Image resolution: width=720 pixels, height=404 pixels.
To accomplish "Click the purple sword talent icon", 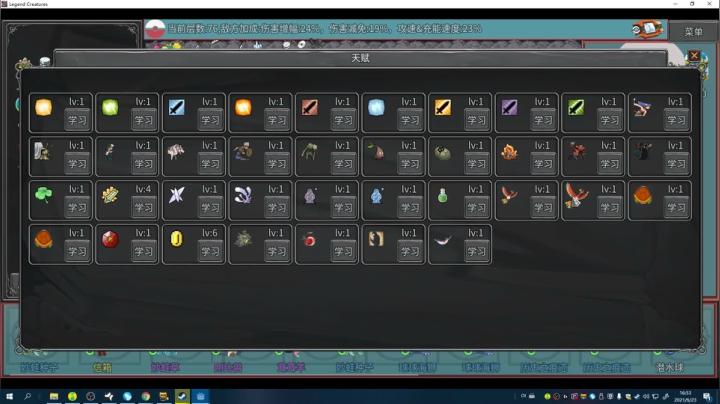I will pos(510,107).
